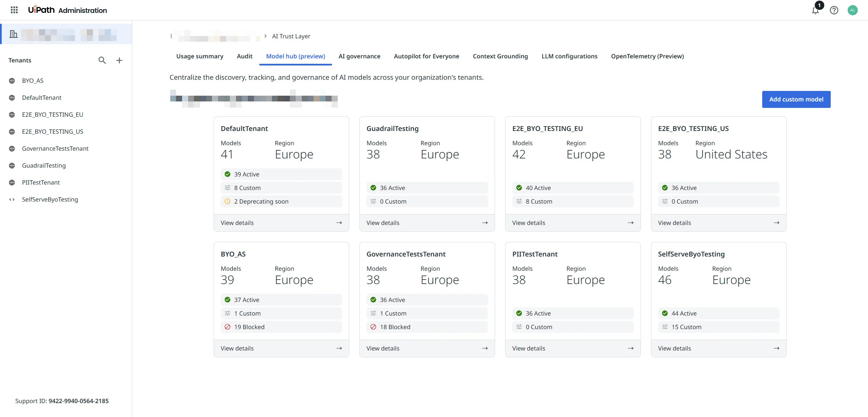Open the Autopilot for Everyone tab
This screenshot has height=417, width=868.
pyautogui.click(x=427, y=56)
